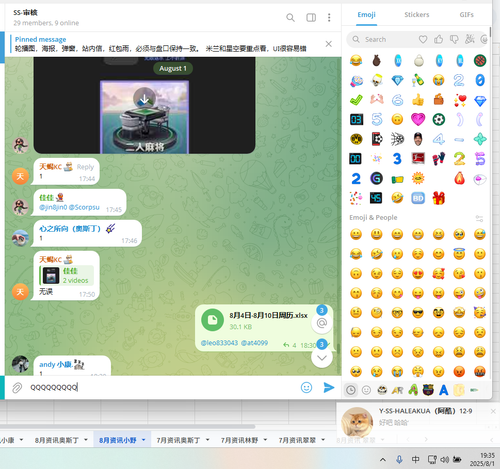The height and width of the screenshot is (469, 500).
Task: Switch to the GIFs tab
Action: tap(466, 15)
